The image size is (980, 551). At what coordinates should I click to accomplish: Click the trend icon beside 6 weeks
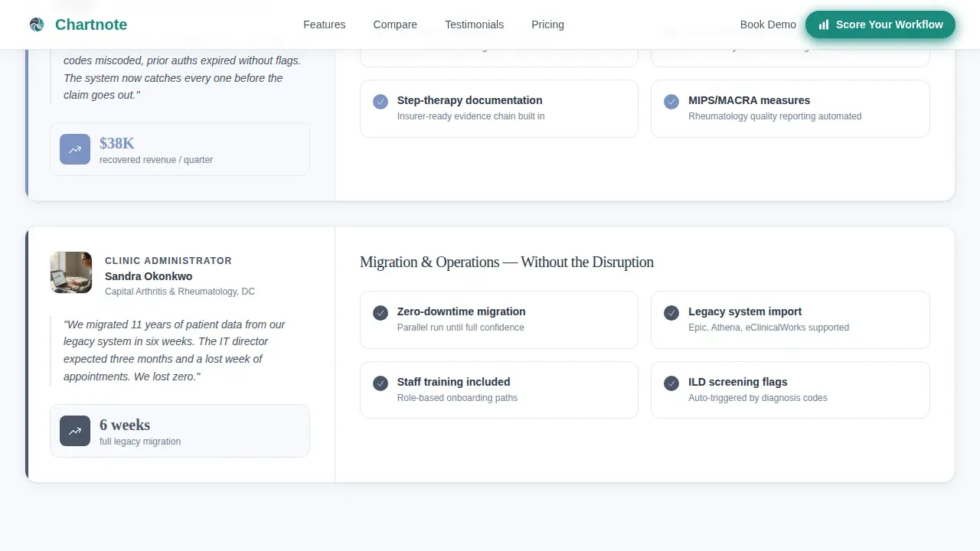(x=75, y=431)
